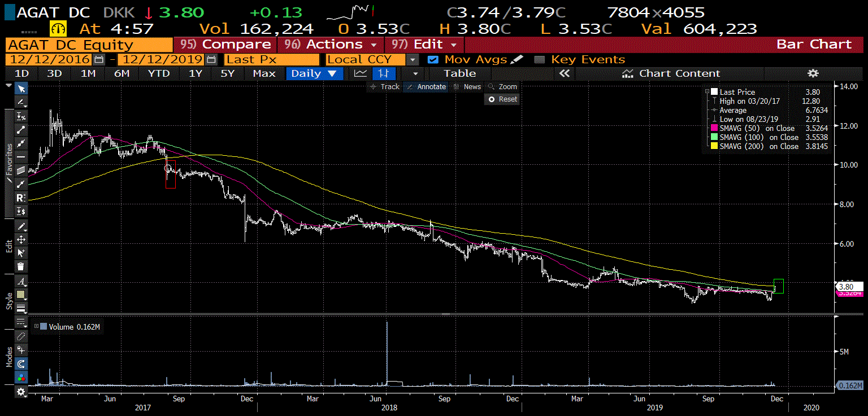Image resolution: width=868 pixels, height=416 pixels.
Task: Expand the Volume legend entry
Action: 37,326
